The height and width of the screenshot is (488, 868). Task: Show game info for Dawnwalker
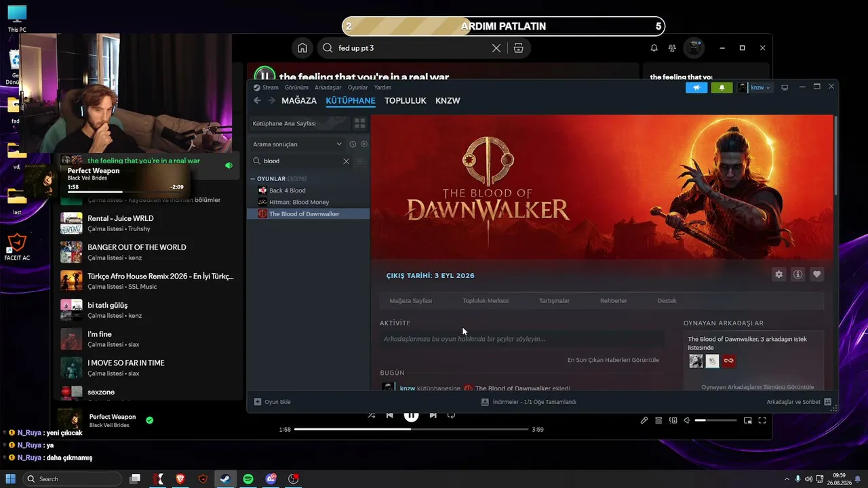click(x=797, y=274)
